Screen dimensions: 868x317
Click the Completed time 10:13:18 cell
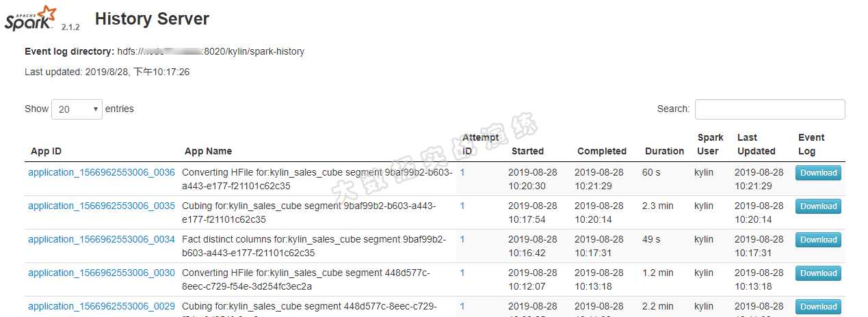coord(599,279)
